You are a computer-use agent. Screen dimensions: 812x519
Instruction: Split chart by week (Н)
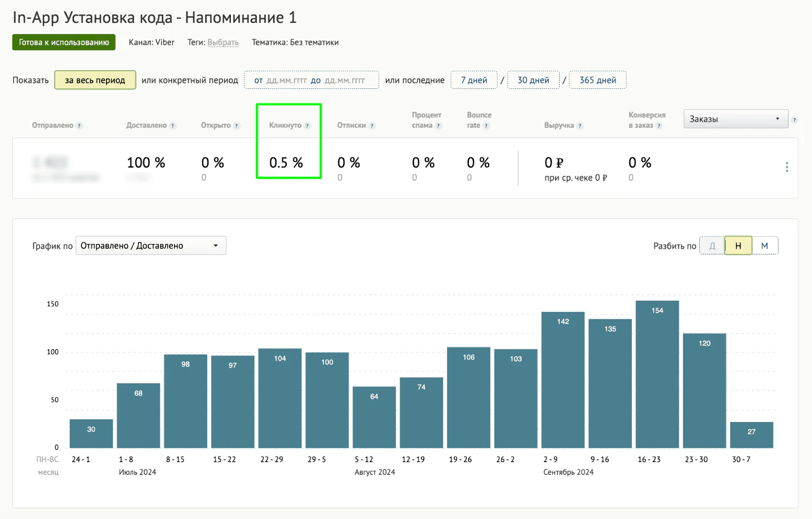738,246
